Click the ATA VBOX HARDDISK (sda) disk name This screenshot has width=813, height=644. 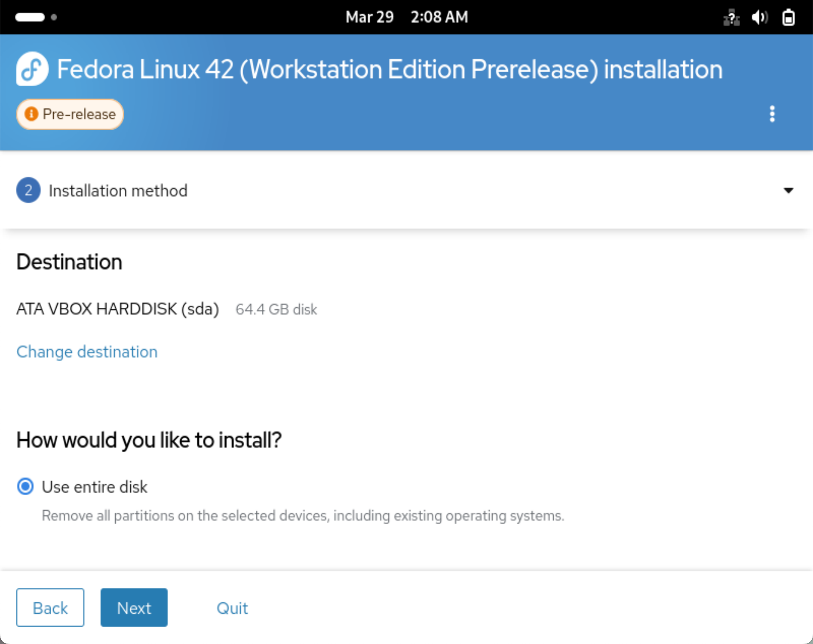pyautogui.click(x=118, y=309)
